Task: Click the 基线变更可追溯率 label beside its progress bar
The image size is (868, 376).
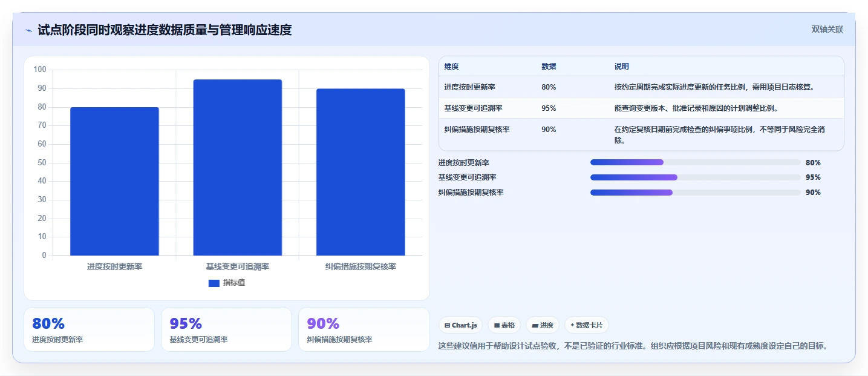Action: (x=468, y=177)
